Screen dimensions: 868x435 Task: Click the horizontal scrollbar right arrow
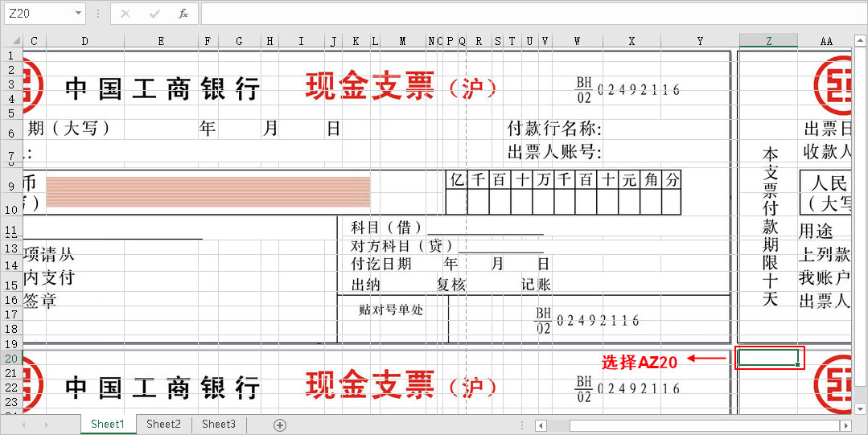[845, 425]
